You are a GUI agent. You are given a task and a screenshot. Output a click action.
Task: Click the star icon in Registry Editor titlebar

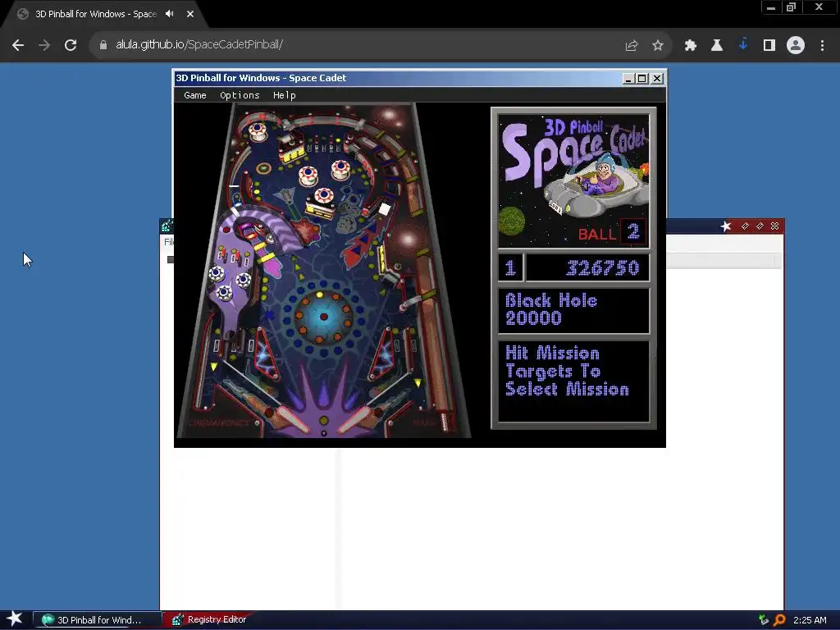(x=726, y=226)
